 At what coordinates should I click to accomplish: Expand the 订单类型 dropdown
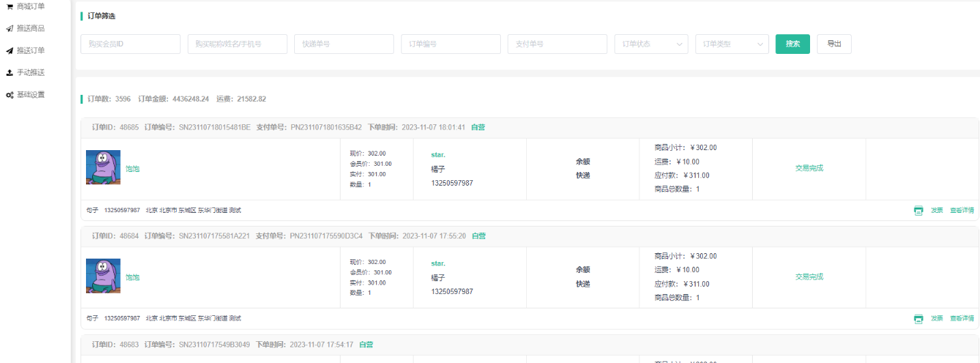coord(732,44)
